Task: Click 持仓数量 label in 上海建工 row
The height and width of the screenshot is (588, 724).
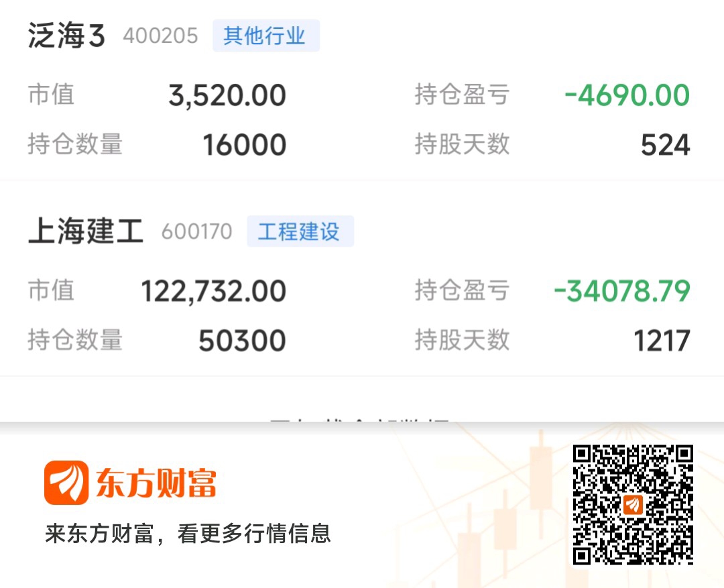Action: (75, 339)
